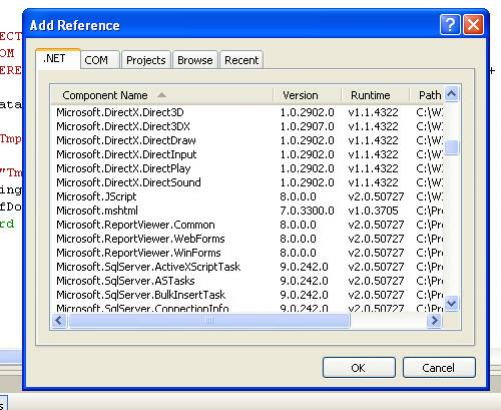Sort by Path column header
501x410 pixels.
coord(427,95)
